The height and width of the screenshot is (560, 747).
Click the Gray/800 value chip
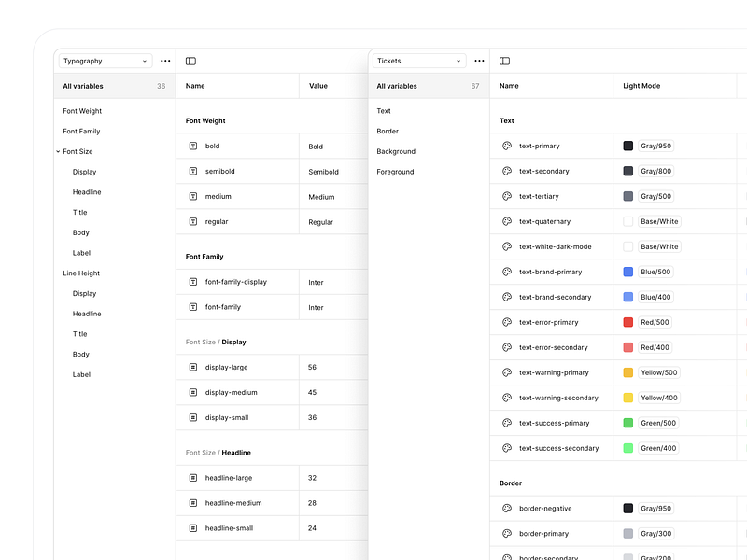point(656,171)
